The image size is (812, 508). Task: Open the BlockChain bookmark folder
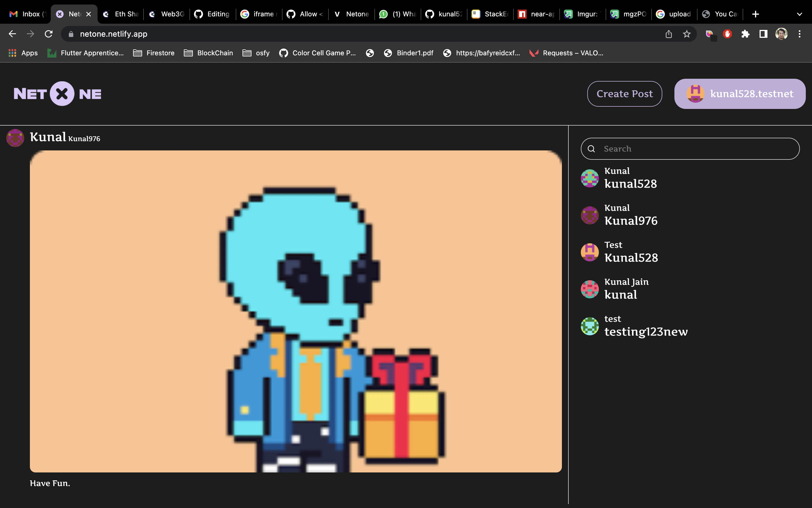point(208,53)
